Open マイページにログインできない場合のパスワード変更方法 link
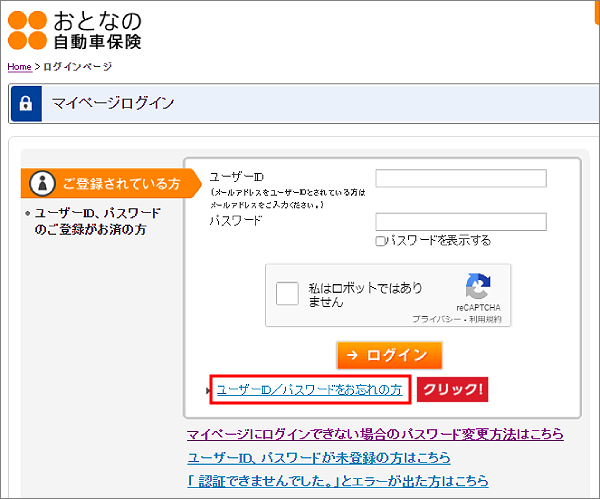The height and width of the screenshot is (499, 600). (375, 434)
